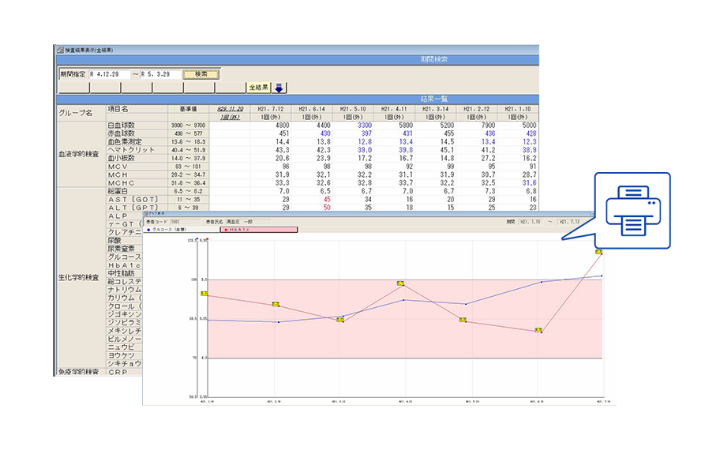Image resolution: width=724 pixels, height=450 pixels.
Task: Click the blue down-arrow icon beside 全結果
Action: pyautogui.click(x=280, y=87)
